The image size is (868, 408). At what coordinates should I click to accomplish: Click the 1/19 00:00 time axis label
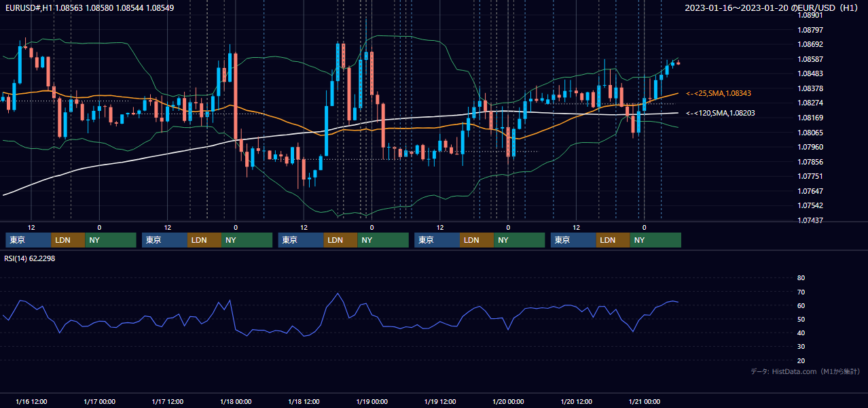pos(372,401)
